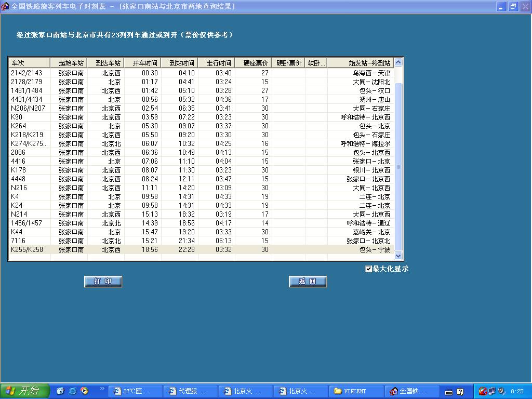
Task: Click the language bar help question icon
Action: pyautogui.click(x=460, y=392)
